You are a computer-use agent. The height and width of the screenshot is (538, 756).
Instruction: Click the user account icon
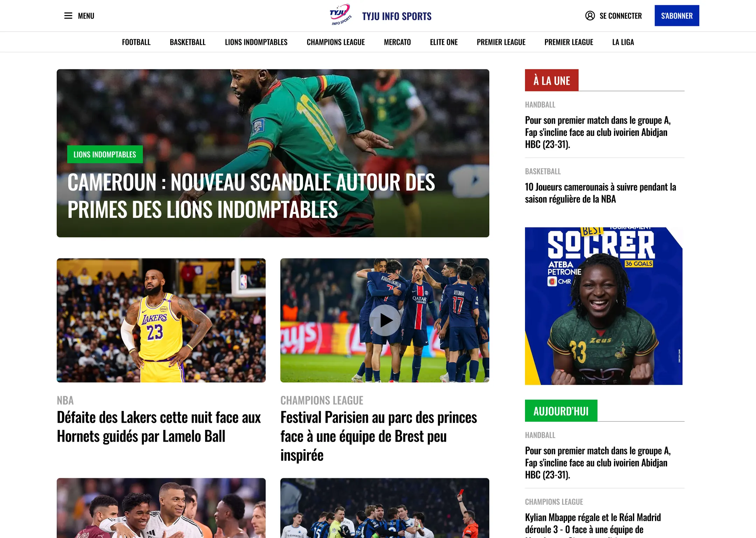point(590,16)
